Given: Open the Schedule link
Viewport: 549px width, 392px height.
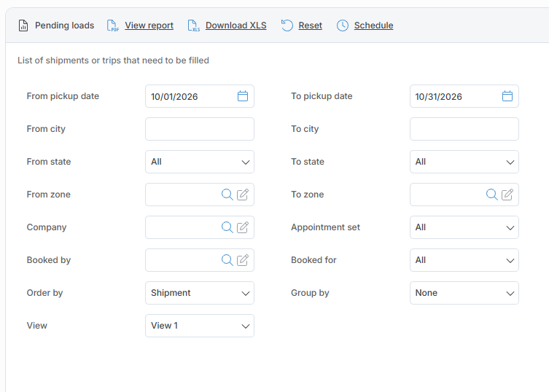Looking at the screenshot, I should pyautogui.click(x=373, y=26).
